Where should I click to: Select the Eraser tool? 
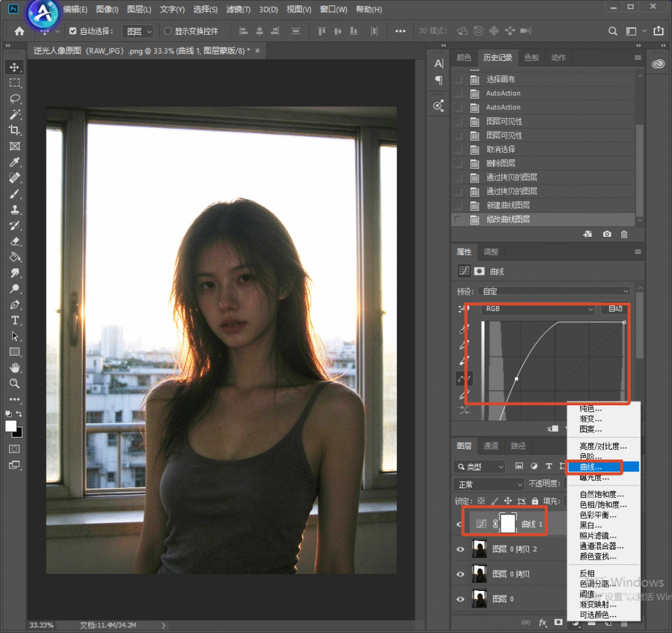14,241
